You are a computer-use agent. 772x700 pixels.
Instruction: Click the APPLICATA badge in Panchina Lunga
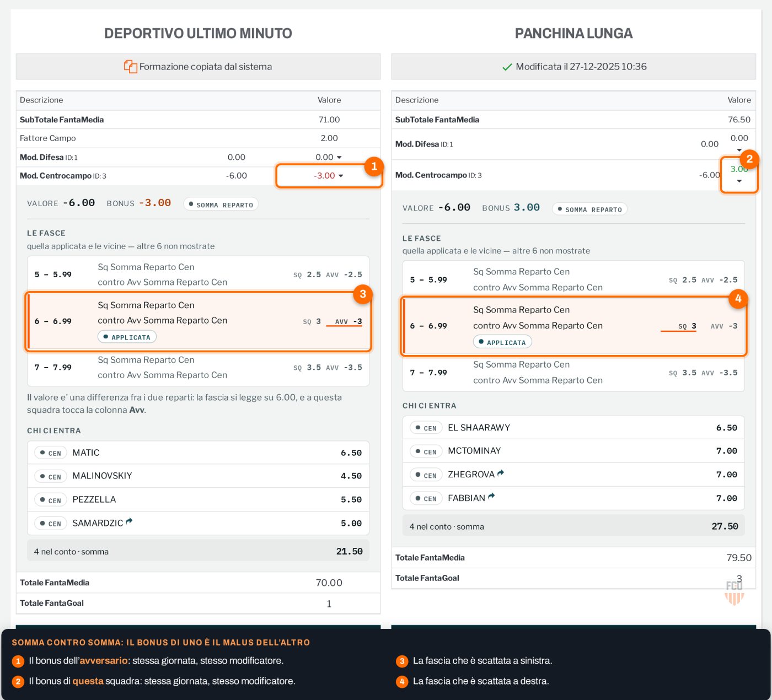tap(502, 342)
